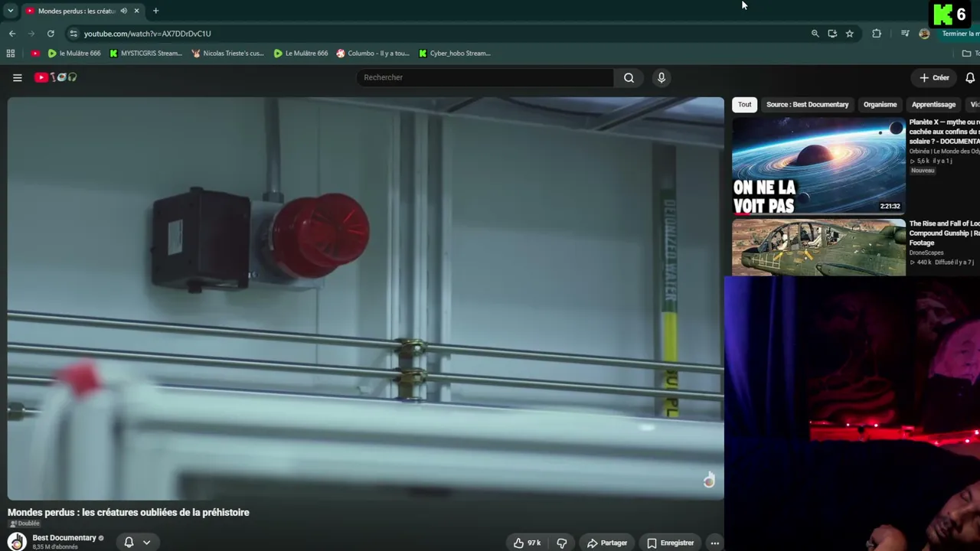The image size is (980, 551).
Task: Open the apps grid in bookmarks bar
Action: pos(11,54)
